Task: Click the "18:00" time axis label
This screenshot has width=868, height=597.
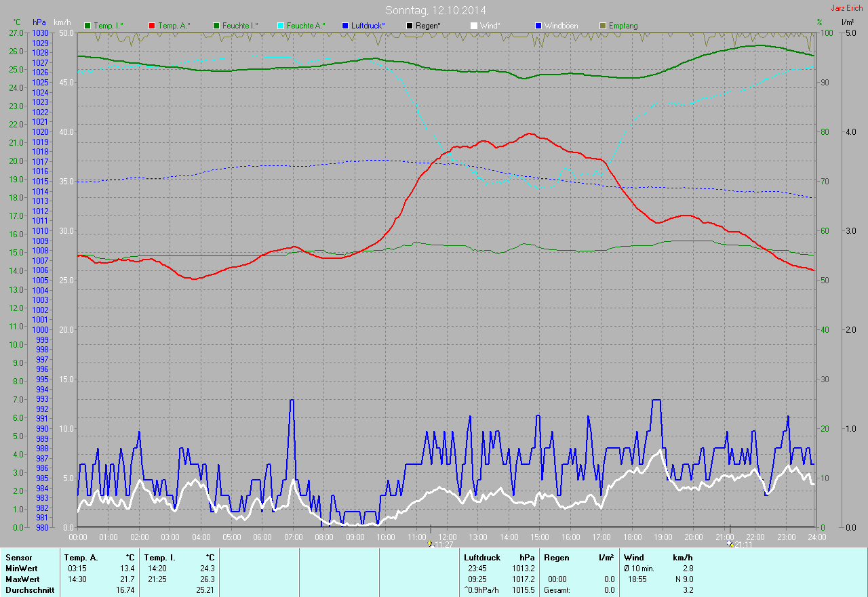Action: [x=633, y=537]
